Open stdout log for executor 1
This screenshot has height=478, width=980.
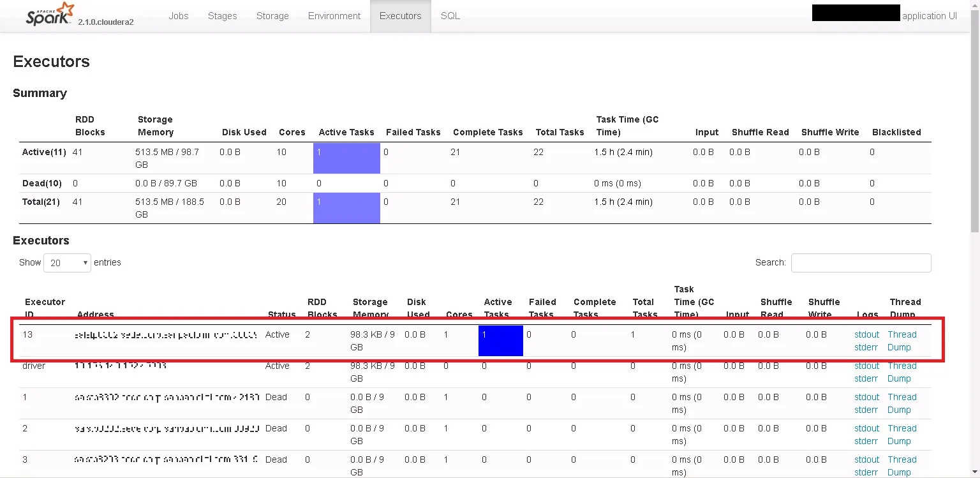[866, 397]
